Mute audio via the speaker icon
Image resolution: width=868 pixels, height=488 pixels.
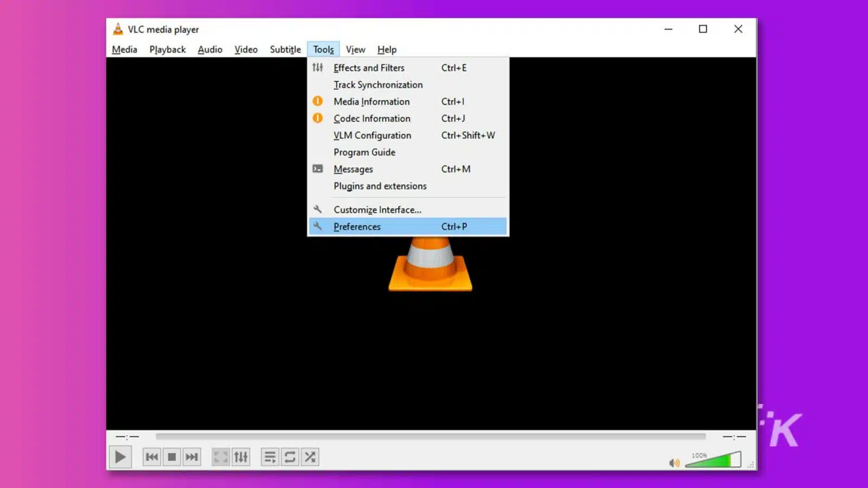(674, 462)
